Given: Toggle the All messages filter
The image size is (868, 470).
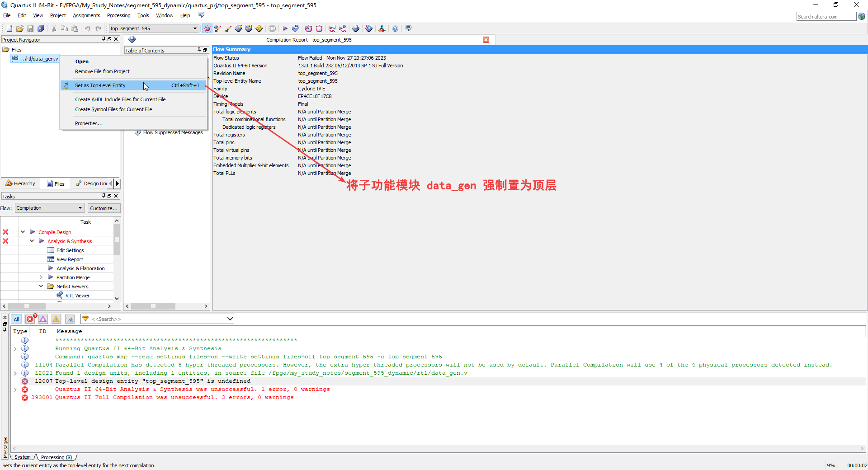Looking at the screenshot, I should click(x=16, y=319).
